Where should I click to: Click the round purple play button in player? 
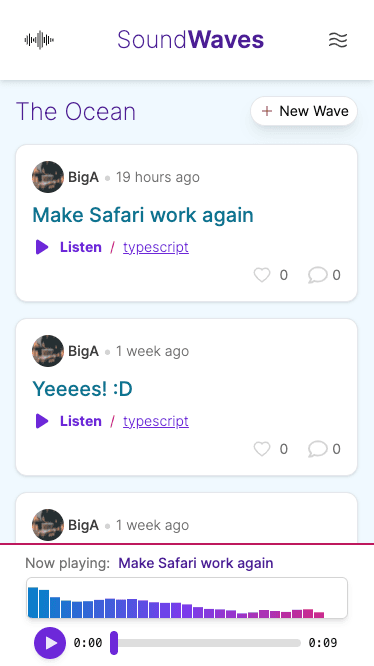(50, 643)
